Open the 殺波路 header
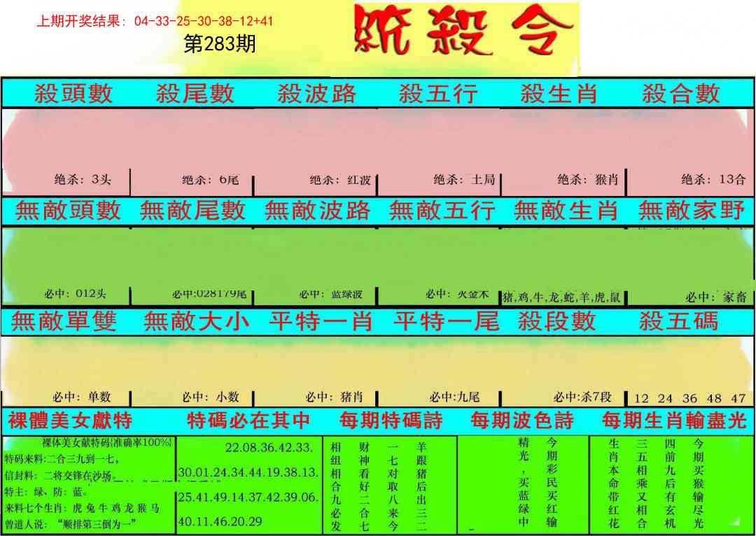Viewport: 756px width, 536px height. [x=316, y=94]
